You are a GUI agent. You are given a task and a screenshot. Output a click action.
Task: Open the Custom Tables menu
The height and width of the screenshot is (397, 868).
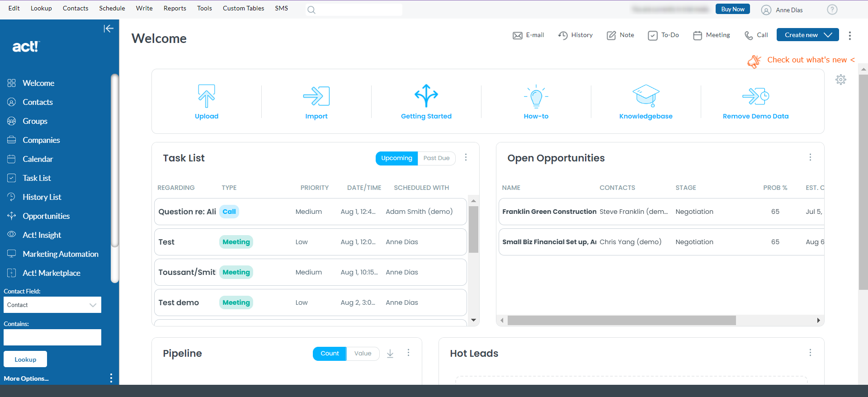pos(243,9)
